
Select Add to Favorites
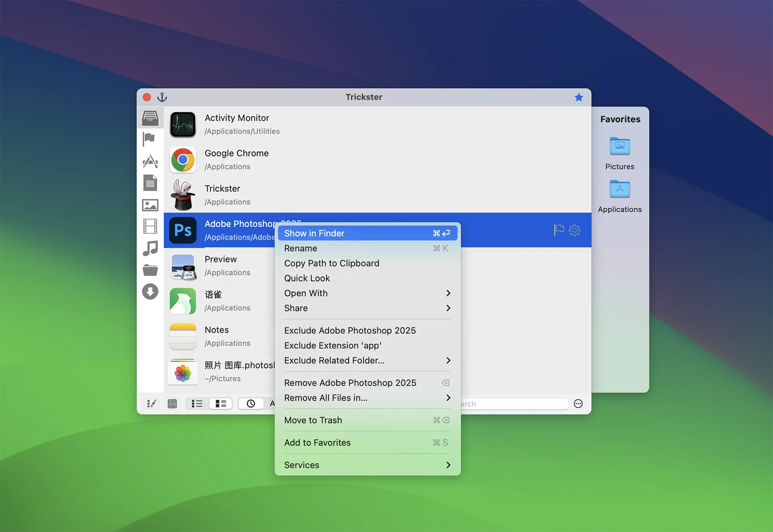[x=367, y=443]
